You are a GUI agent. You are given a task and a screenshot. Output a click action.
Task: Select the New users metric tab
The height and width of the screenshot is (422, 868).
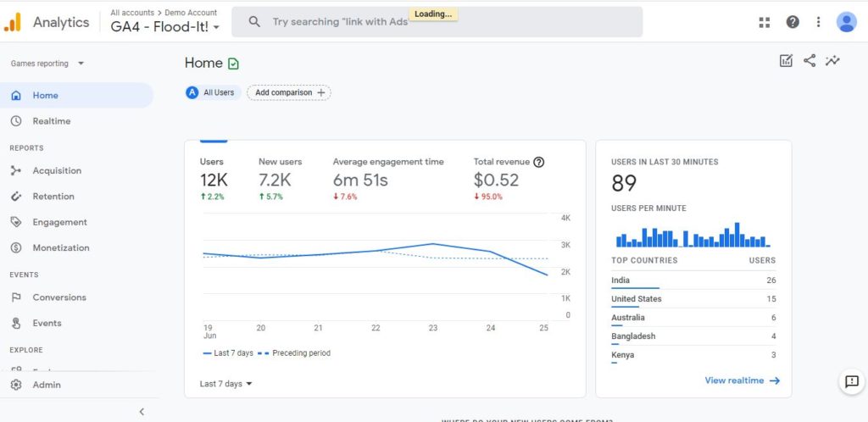[x=280, y=180]
